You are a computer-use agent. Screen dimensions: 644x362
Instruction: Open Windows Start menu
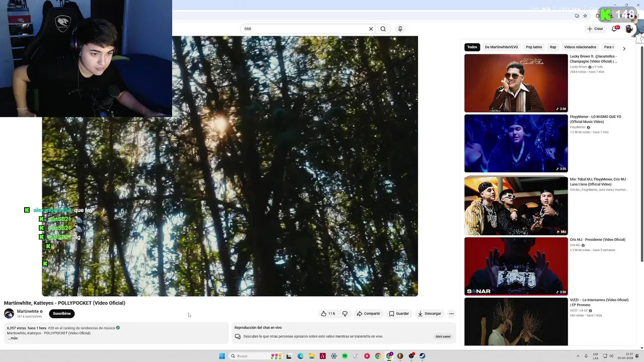222,356
